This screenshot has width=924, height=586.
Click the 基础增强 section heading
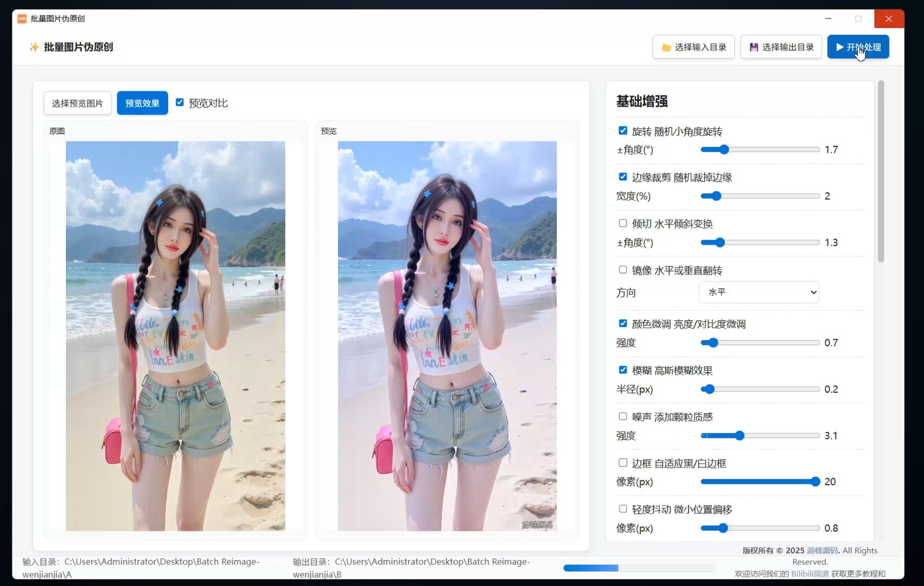click(x=642, y=101)
